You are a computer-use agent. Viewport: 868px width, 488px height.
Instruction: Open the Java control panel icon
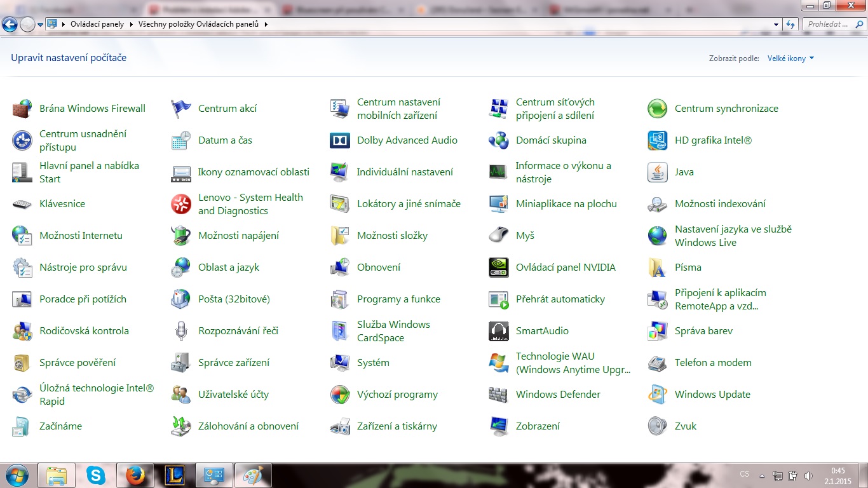pyautogui.click(x=657, y=172)
